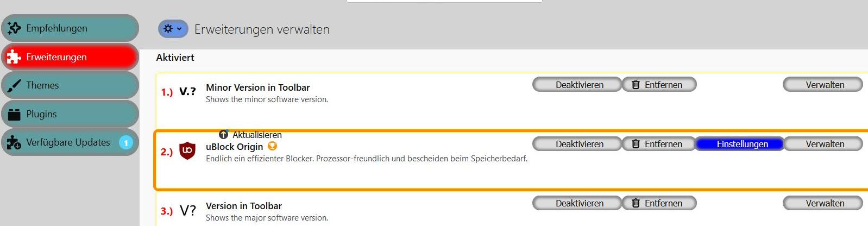868x226 pixels.
Task: Click the Aktualisieren update arrow icon
Action: [x=223, y=134]
